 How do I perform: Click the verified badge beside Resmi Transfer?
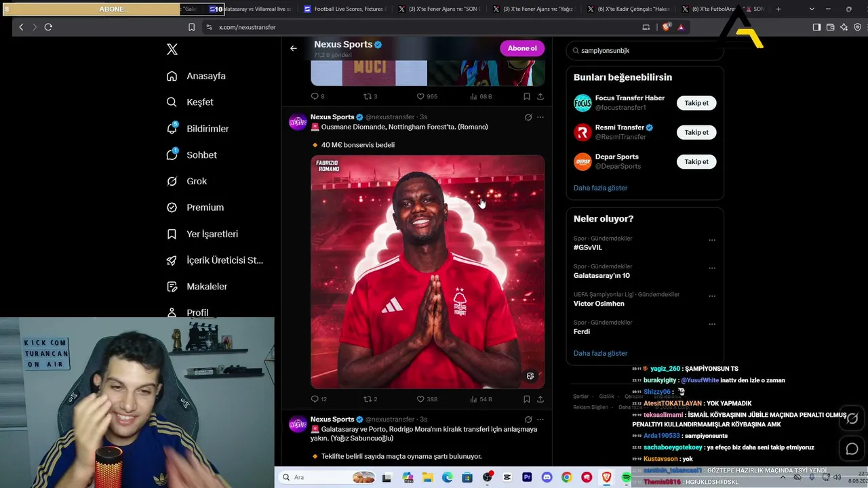[649, 127]
